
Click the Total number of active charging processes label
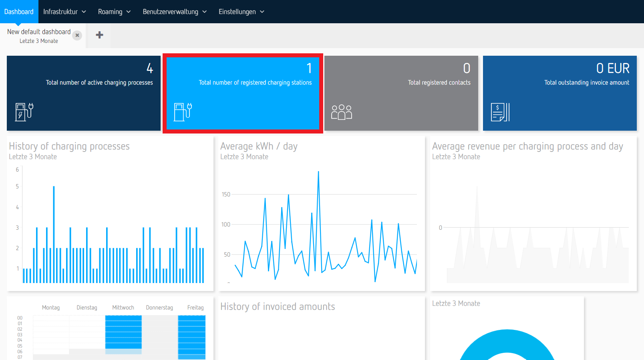pyautogui.click(x=99, y=83)
